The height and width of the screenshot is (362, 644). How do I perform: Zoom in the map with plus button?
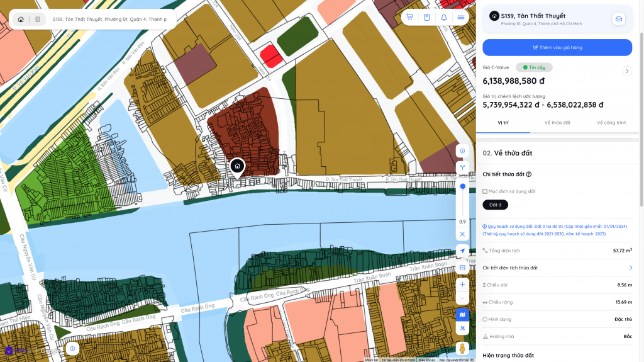462,285
